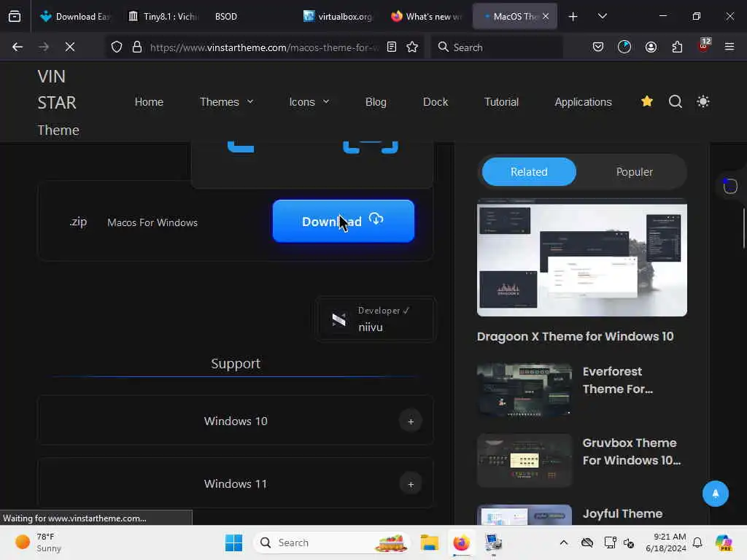Toggle reader view for this page
The image size is (747, 560).
point(392,47)
